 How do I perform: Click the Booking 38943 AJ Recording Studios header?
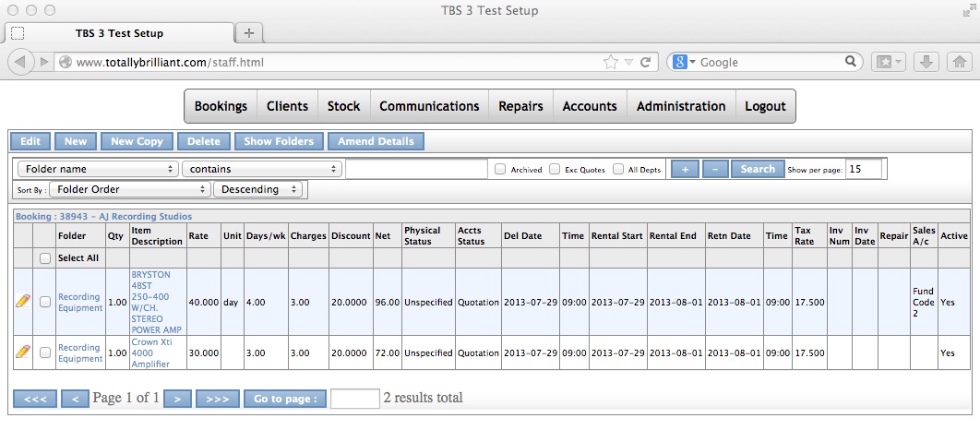pyautogui.click(x=103, y=216)
